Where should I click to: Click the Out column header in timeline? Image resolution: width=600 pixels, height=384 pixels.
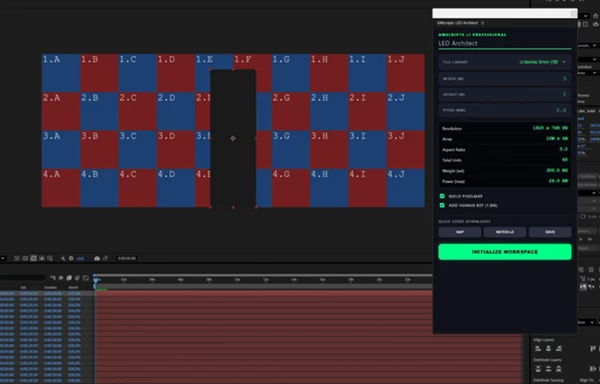pyautogui.click(x=23, y=288)
